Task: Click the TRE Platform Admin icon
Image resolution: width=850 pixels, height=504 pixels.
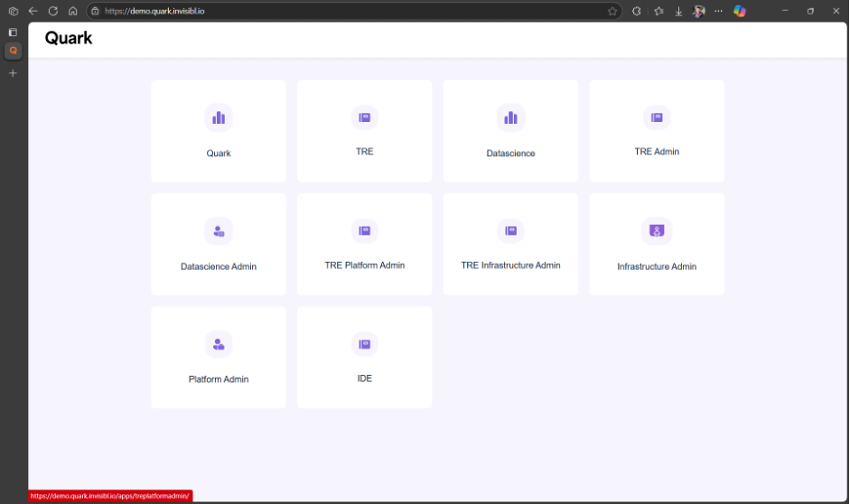Action: click(364, 230)
